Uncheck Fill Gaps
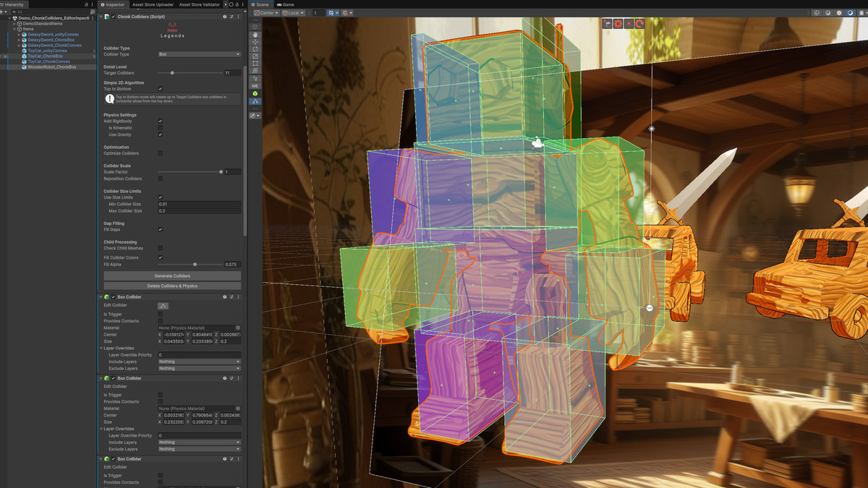The image size is (868, 488). (x=160, y=229)
